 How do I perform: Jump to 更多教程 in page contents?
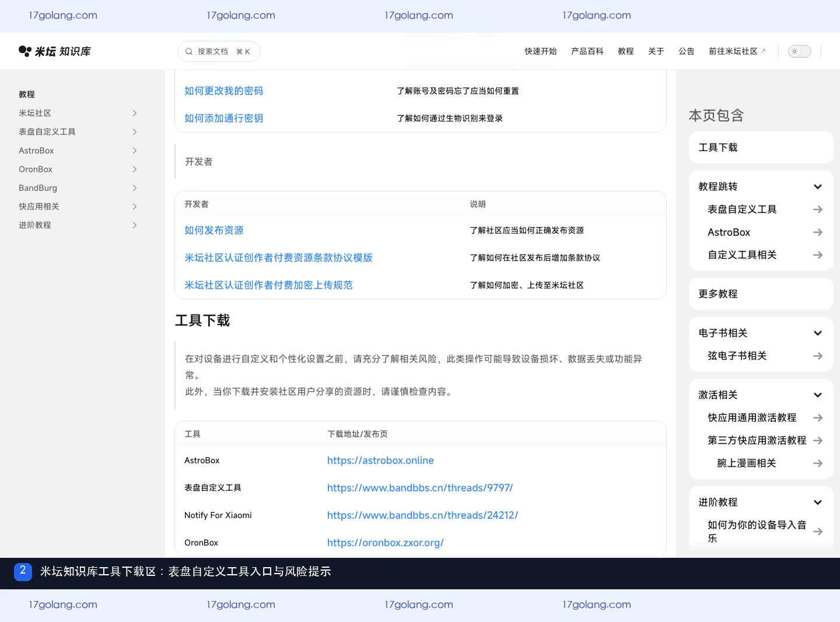(761, 294)
